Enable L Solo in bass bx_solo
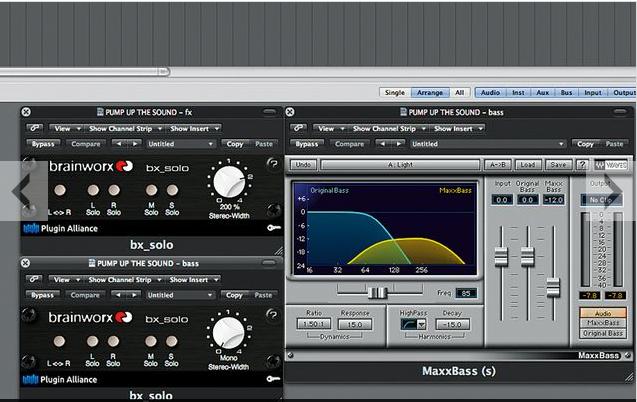 [x=92, y=341]
